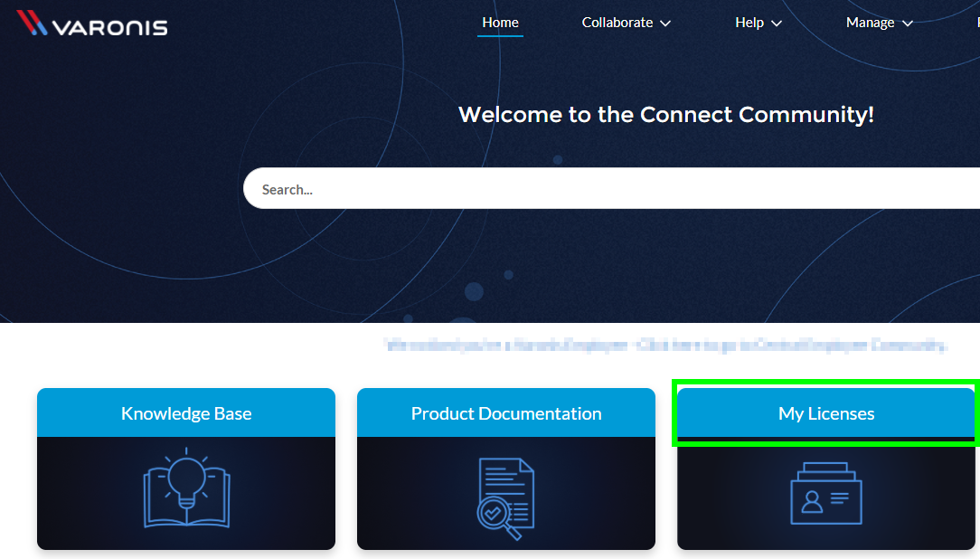Click the VARONIS wordmark text
This screenshot has height=559, width=980.
[109, 26]
